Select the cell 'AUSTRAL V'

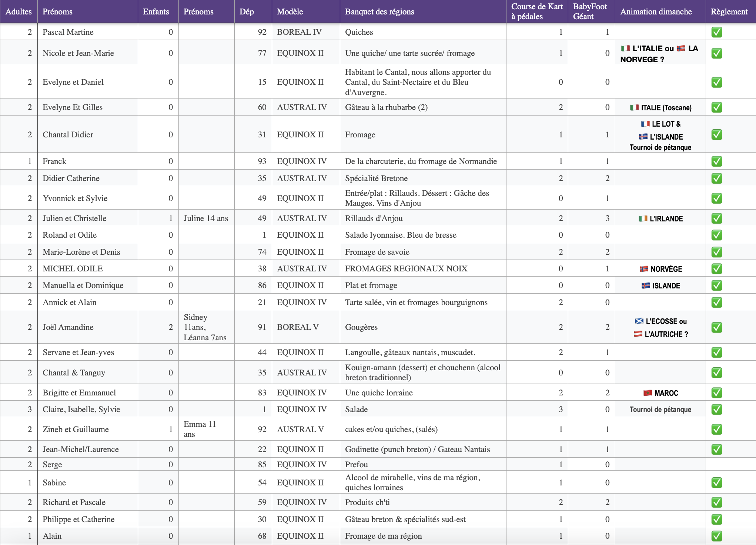click(306, 429)
